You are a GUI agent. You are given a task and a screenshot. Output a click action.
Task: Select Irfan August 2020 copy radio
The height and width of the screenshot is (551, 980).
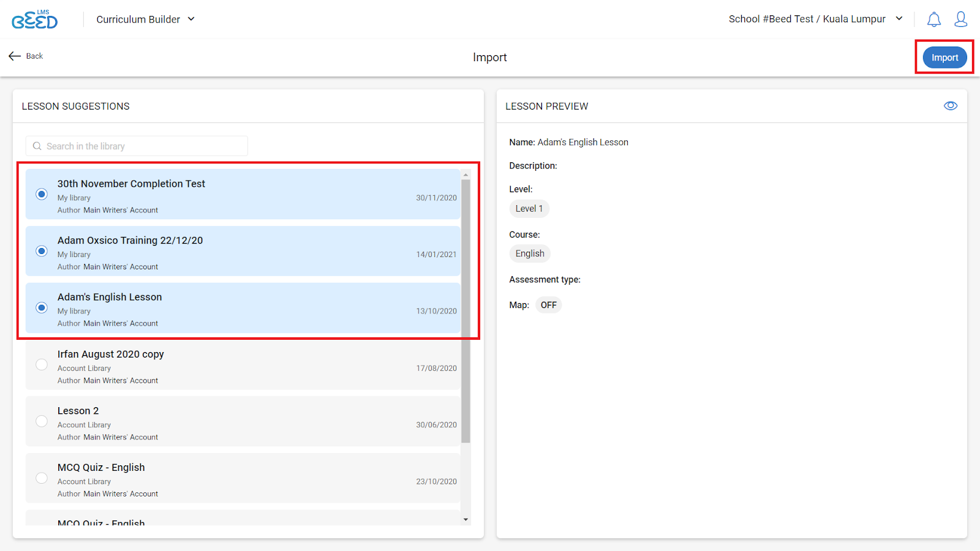42,364
